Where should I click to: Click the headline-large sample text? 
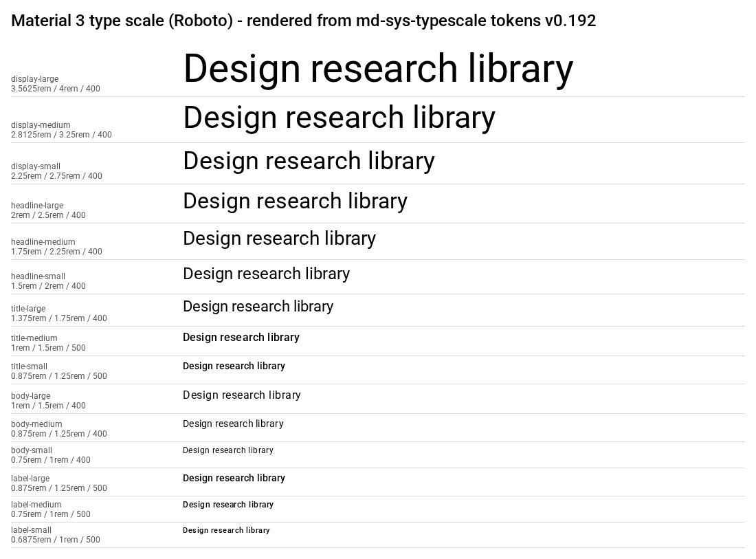(295, 201)
